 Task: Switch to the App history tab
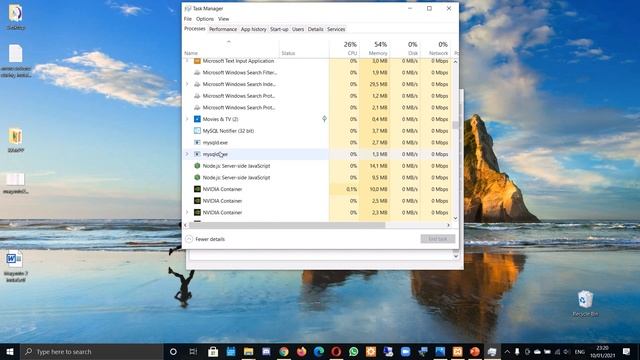[253, 29]
